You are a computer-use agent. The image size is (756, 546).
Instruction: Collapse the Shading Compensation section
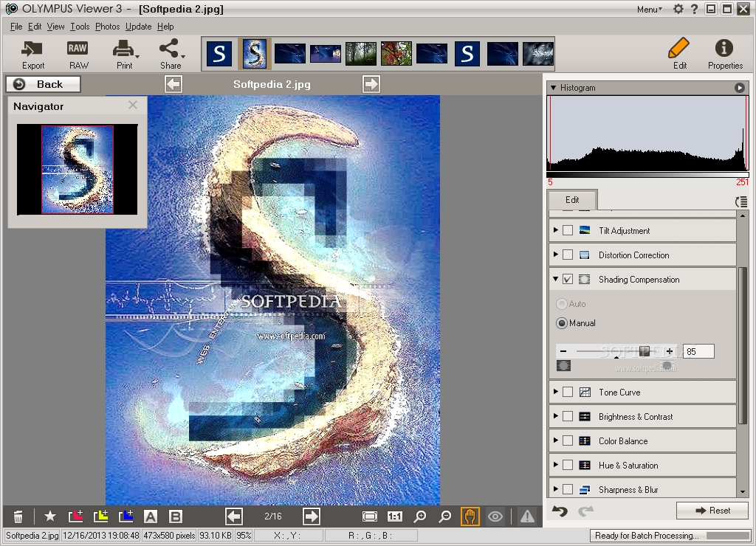(x=555, y=279)
